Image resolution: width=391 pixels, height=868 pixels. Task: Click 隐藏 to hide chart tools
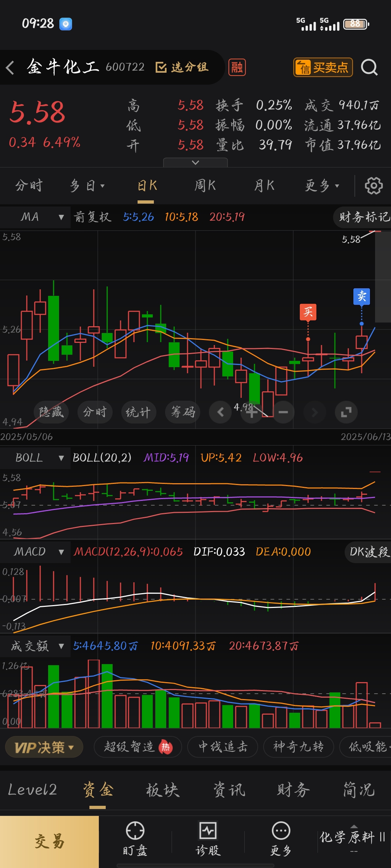click(51, 412)
